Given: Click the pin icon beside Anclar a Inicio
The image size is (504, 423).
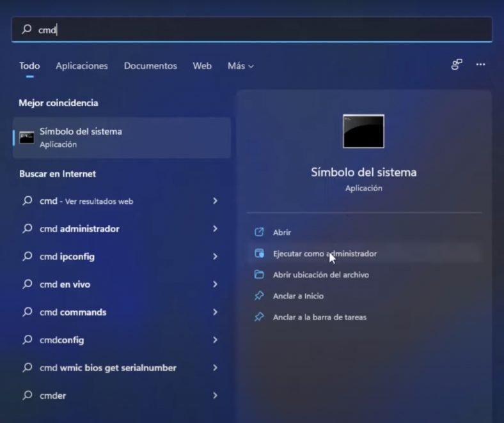Looking at the screenshot, I should tap(259, 296).
